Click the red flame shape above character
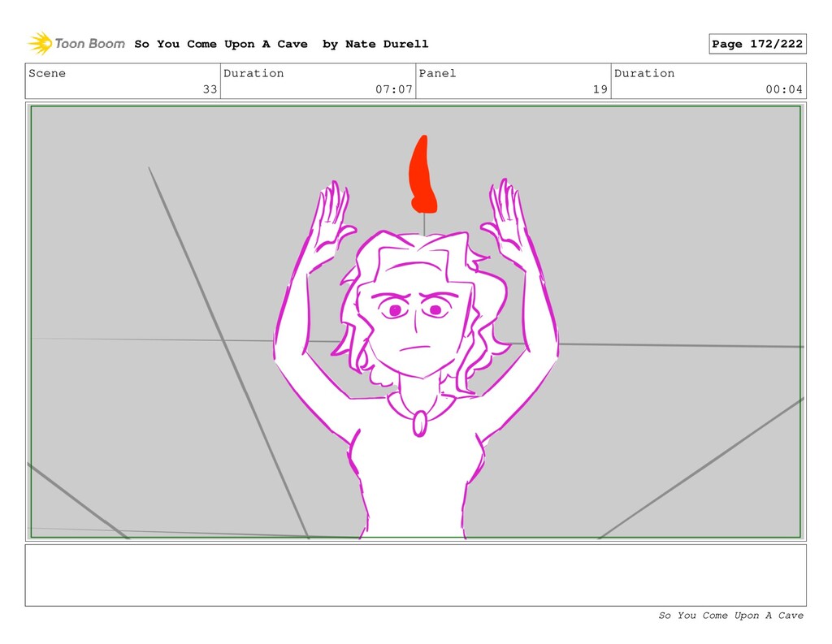 (x=422, y=174)
